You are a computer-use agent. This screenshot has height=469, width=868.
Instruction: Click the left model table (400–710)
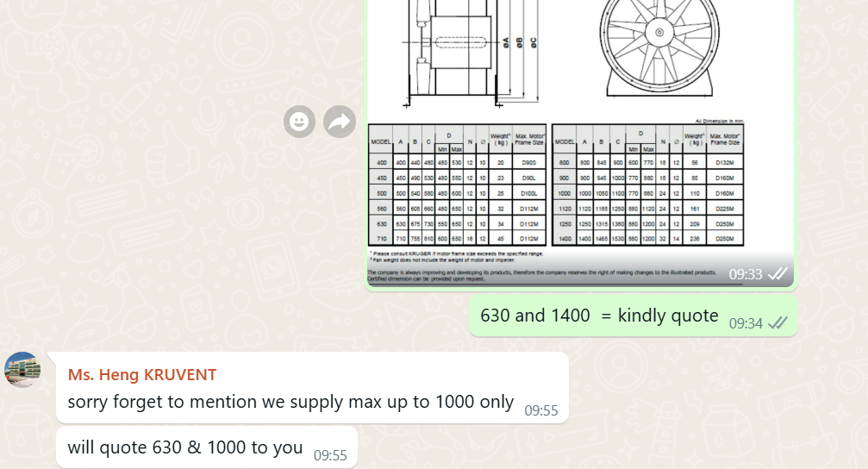tap(457, 185)
